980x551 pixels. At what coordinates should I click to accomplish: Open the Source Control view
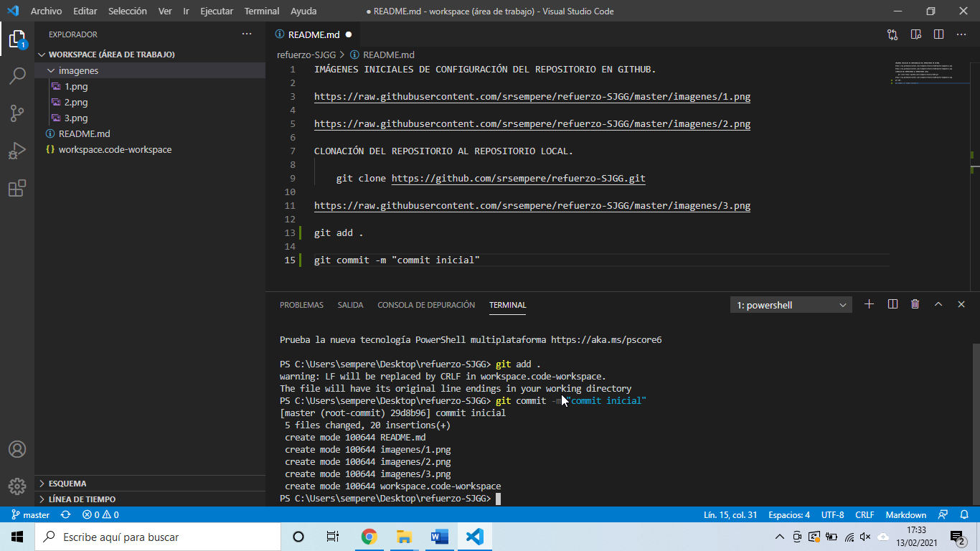[17, 113]
